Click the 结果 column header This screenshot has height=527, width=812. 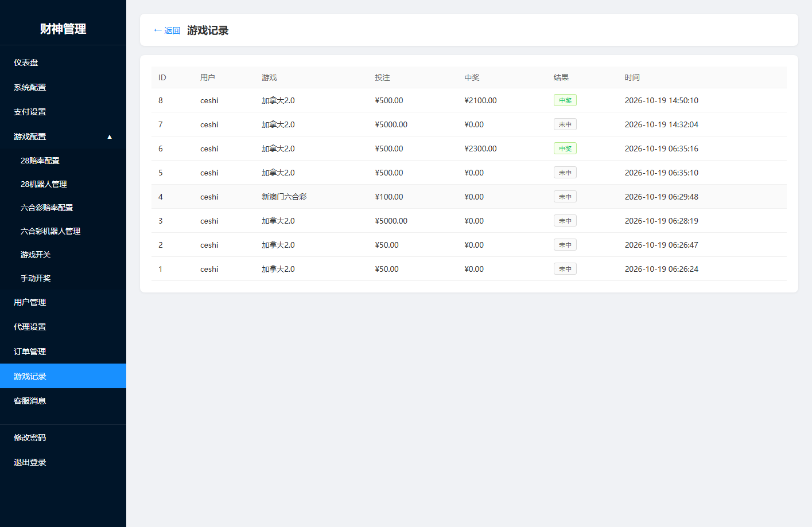tap(561, 77)
